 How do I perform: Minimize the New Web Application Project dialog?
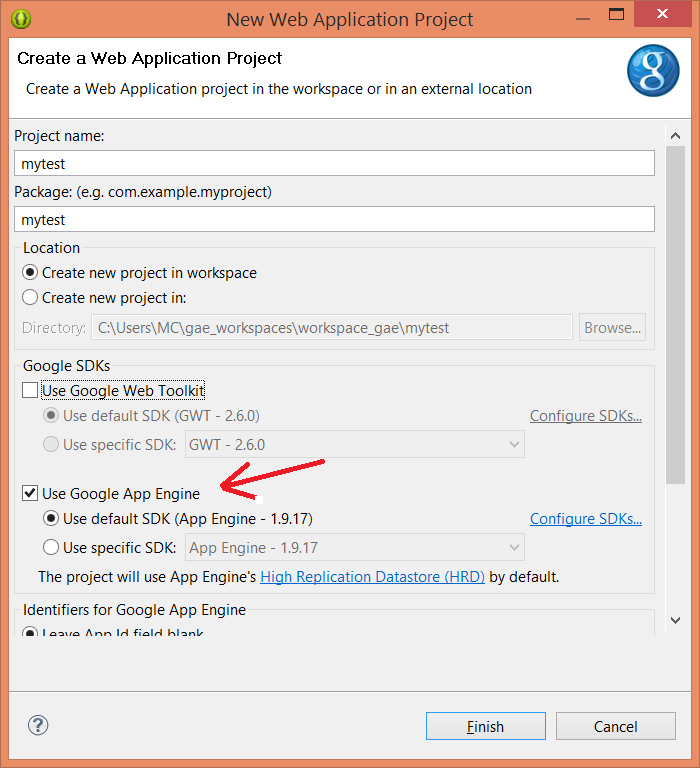(582, 19)
